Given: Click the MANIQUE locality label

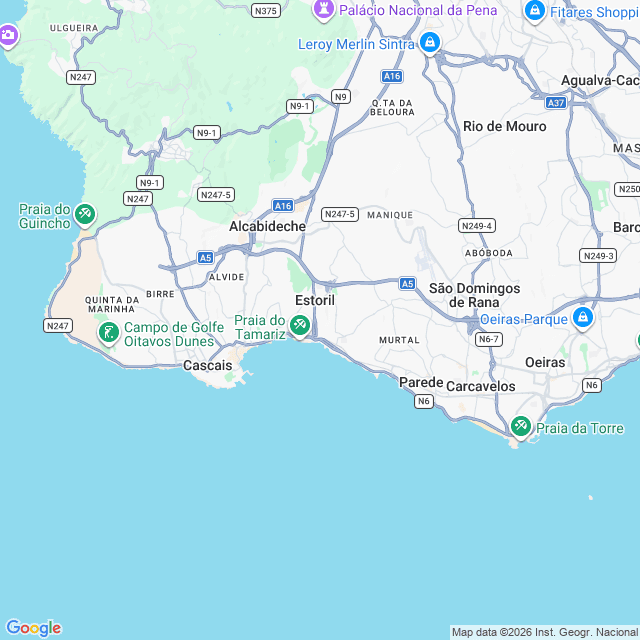Looking at the screenshot, I should [x=390, y=215].
